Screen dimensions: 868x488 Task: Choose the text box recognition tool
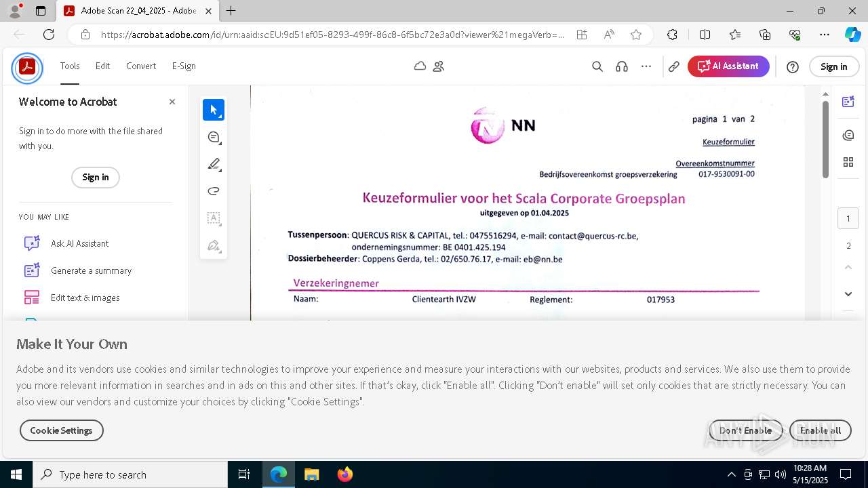point(214,218)
